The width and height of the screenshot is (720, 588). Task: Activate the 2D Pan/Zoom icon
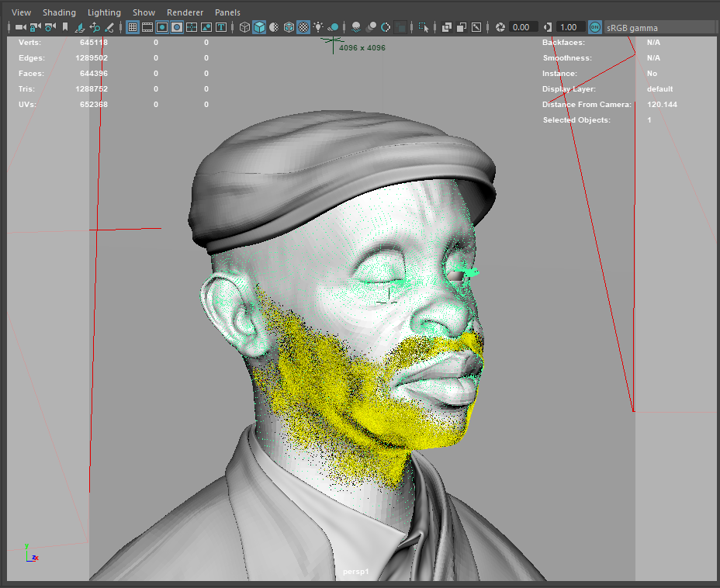(x=95, y=28)
